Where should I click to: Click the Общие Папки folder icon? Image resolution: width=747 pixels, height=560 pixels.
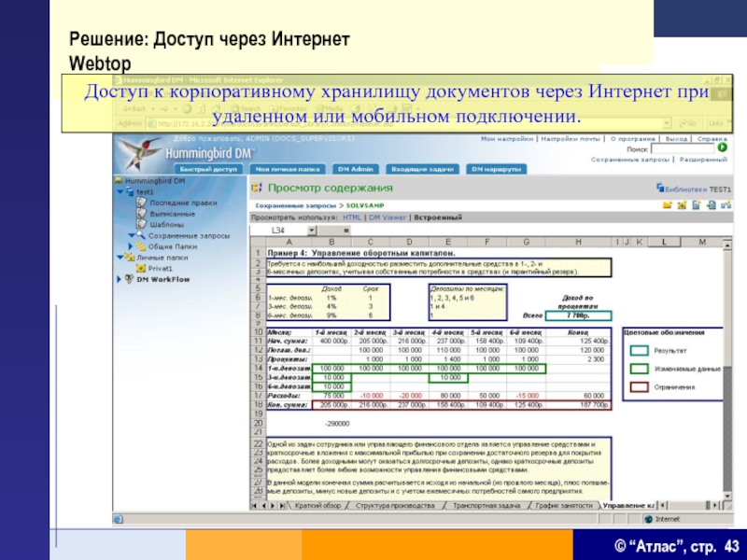[141, 246]
